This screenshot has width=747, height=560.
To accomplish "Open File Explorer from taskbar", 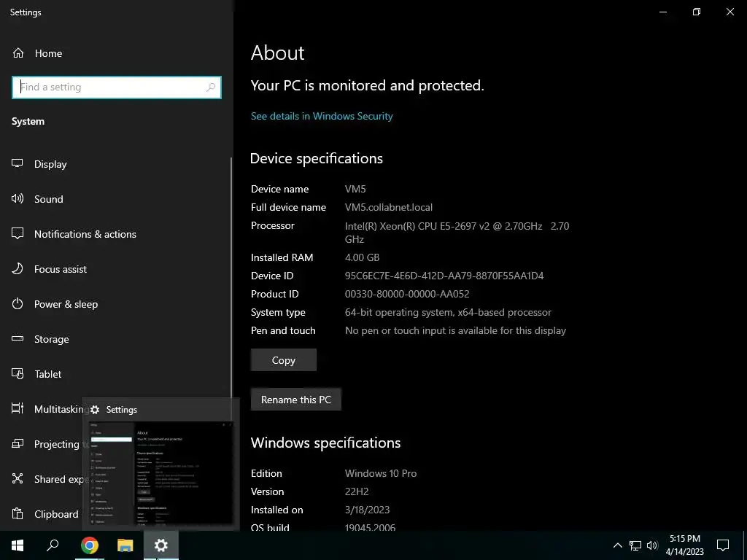I will click(125, 545).
